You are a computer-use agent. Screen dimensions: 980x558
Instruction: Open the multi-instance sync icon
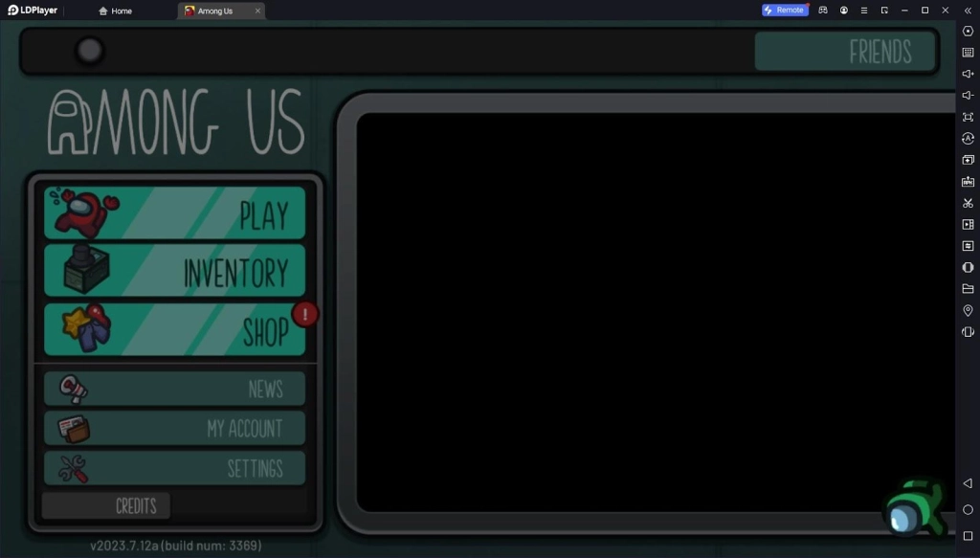point(968,160)
